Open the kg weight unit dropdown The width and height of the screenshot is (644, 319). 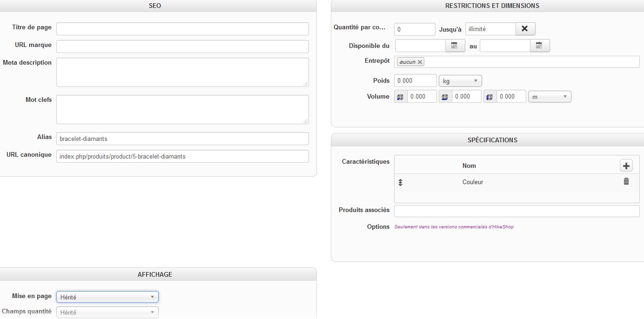click(x=460, y=81)
